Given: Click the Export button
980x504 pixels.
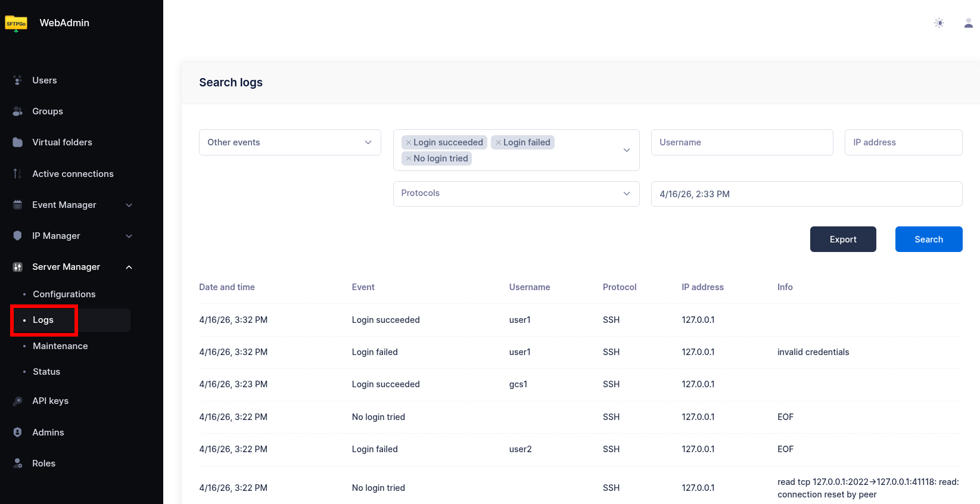Looking at the screenshot, I should coord(842,239).
